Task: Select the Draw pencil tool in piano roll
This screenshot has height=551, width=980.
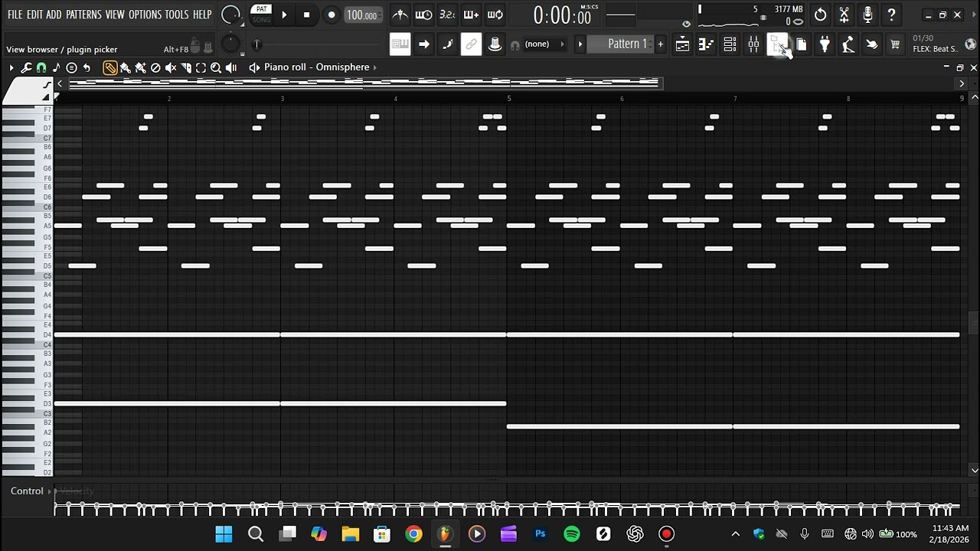Action: [x=110, y=67]
